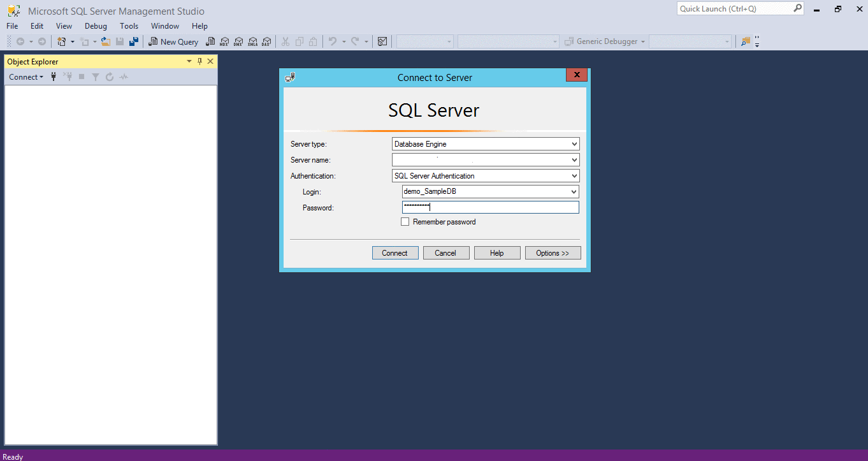The height and width of the screenshot is (461, 868).
Task: Click the Connect button in dialog
Action: [395, 253]
